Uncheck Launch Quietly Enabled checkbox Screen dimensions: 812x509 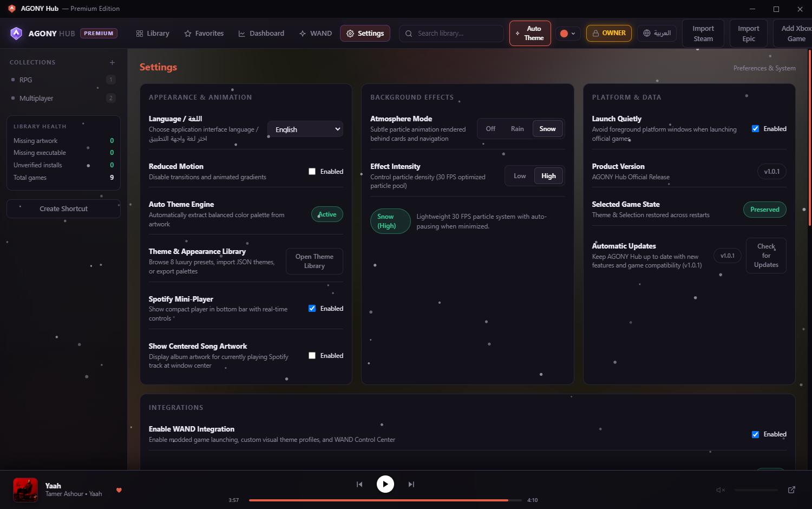(x=755, y=129)
